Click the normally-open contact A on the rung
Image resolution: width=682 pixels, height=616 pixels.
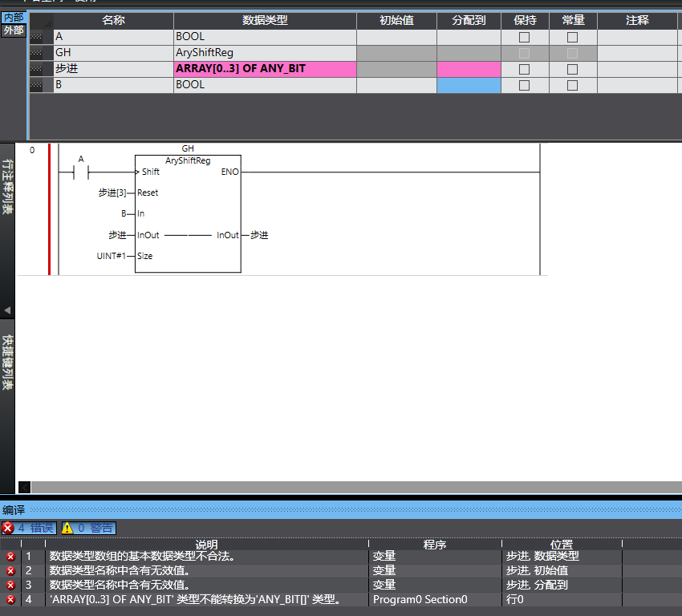coord(80,172)
